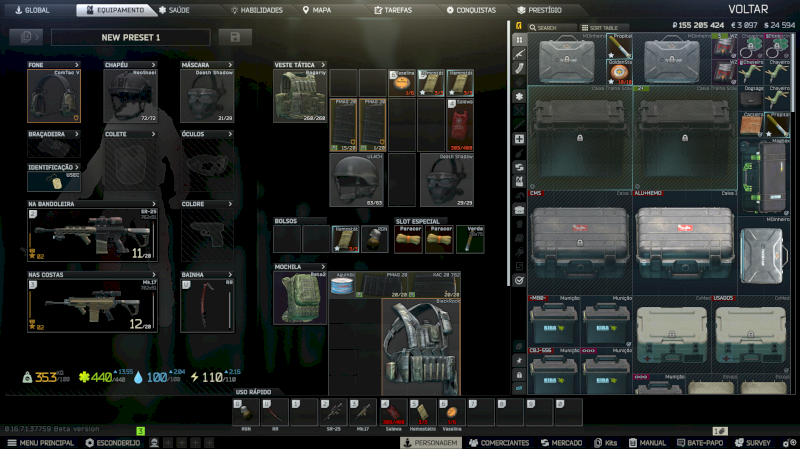Viewport: 800px width, 449px height.
Task: Open the Conquistas tab
Action: [x=471, y=10]
